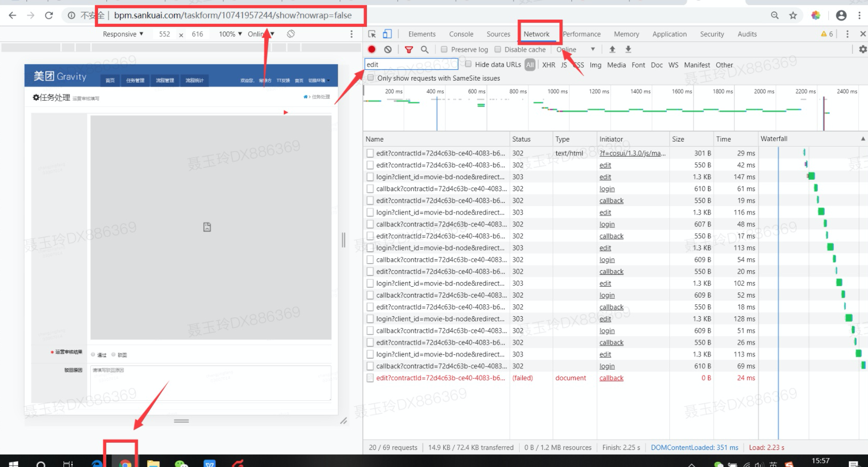Export HAR with the download arrow
The width and height of the screenshot is (868, 467).
coord(628,49)
